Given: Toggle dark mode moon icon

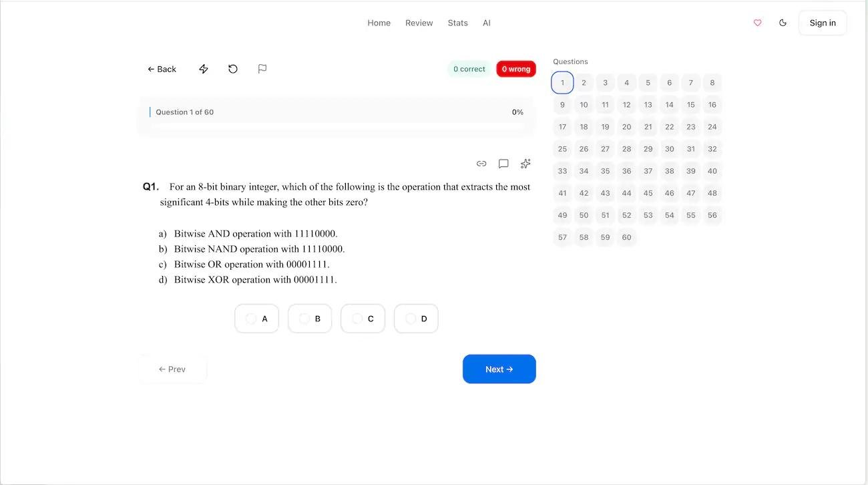Looking at the screenshot, I should (x=783, y=23).
